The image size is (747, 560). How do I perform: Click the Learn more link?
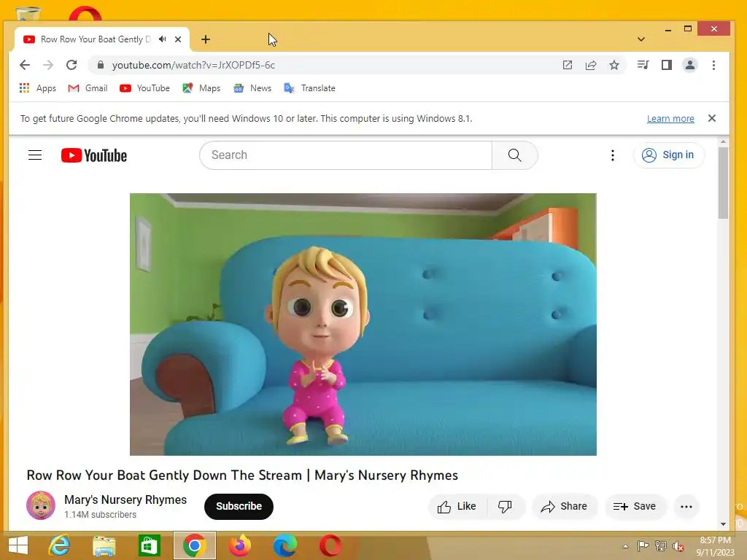(x=670, y=119)
